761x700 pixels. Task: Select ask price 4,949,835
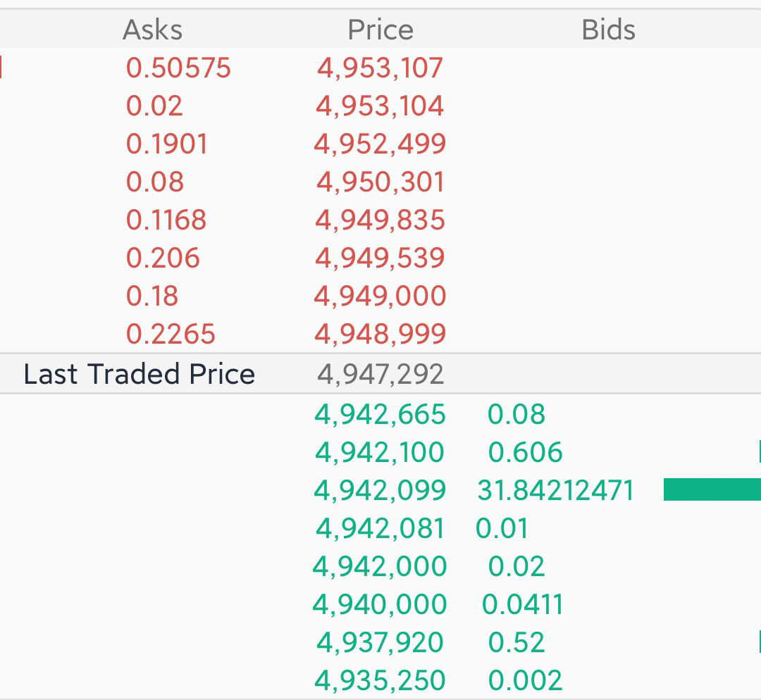click(380, 220)
